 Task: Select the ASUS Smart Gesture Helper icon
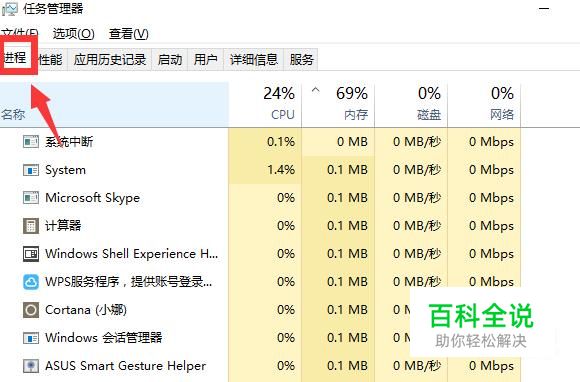tap(31, 366)
